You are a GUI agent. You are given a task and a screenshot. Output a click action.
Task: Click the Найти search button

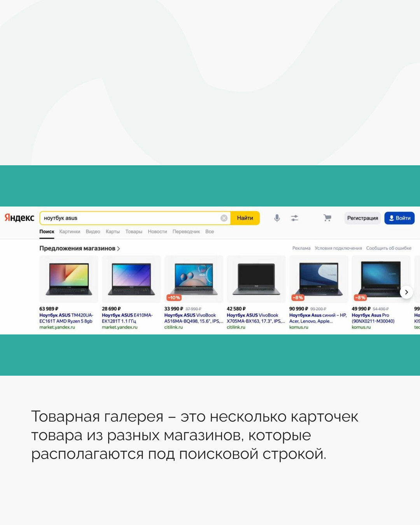[245, 218]
